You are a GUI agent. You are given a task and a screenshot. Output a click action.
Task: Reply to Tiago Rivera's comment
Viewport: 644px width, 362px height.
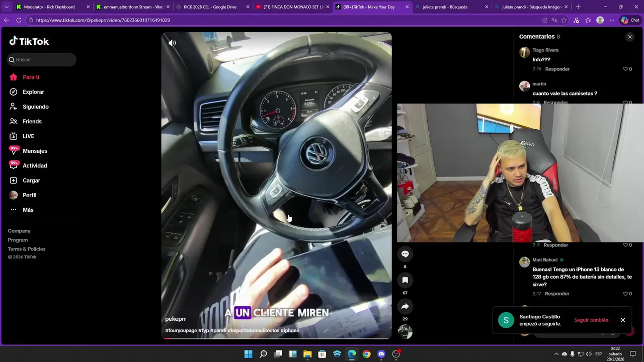point(557,69)
